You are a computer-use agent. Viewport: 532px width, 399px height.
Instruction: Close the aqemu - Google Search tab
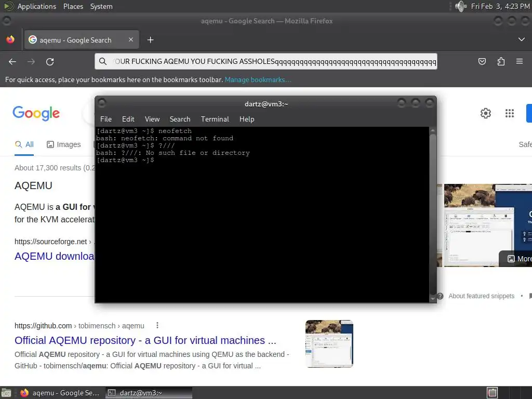click(131, 39)
